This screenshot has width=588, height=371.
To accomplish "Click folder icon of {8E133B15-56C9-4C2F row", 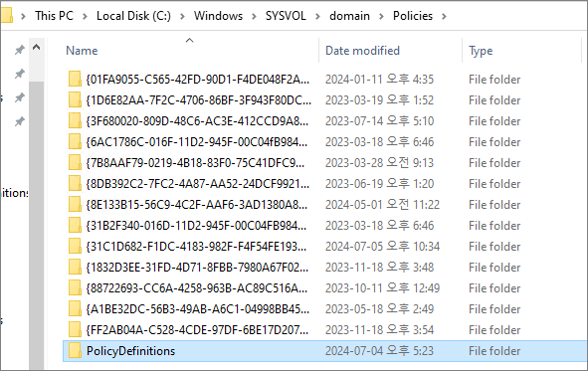I will (x=75, y=205).
